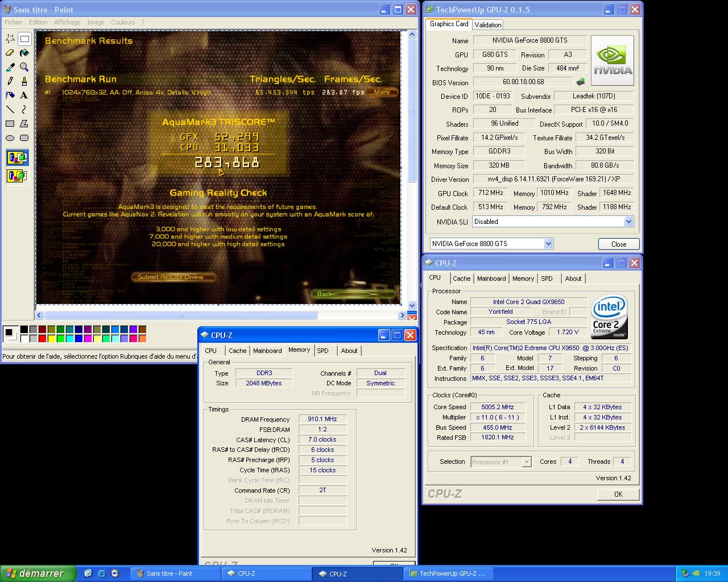This screenshot has height=582, width=728.
Task: Open the CPU tab in memory CPU-Z window
Action: pos(210,351)
